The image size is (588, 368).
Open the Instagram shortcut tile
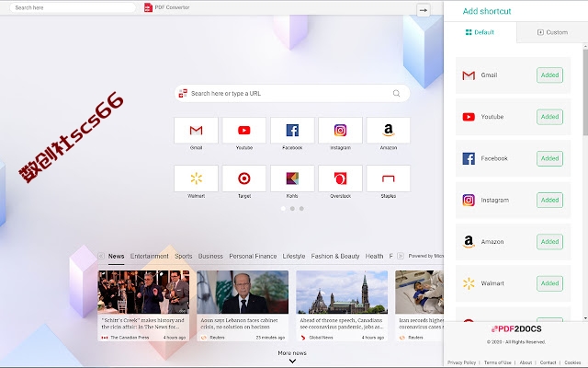click(x=340, y=131)
